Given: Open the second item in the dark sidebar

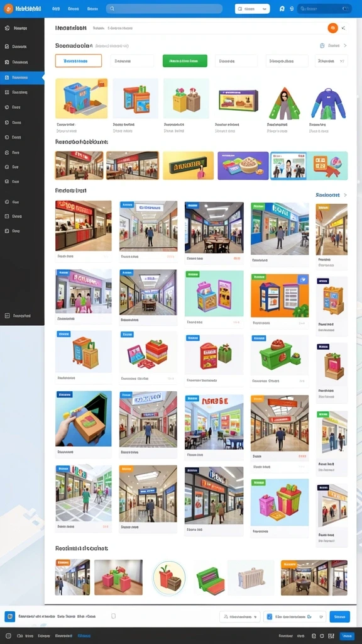Looking at the screenshot, I should (22, 47).
